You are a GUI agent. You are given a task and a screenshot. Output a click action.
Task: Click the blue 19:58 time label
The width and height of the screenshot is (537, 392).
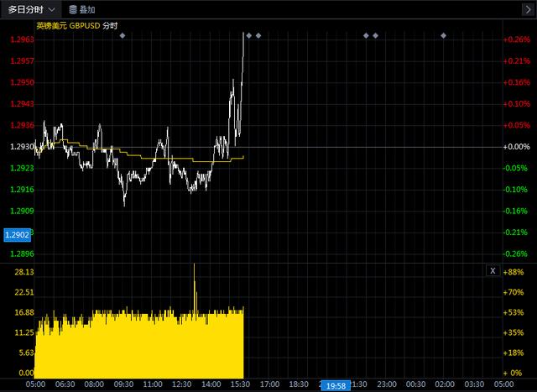click(335, 385)
